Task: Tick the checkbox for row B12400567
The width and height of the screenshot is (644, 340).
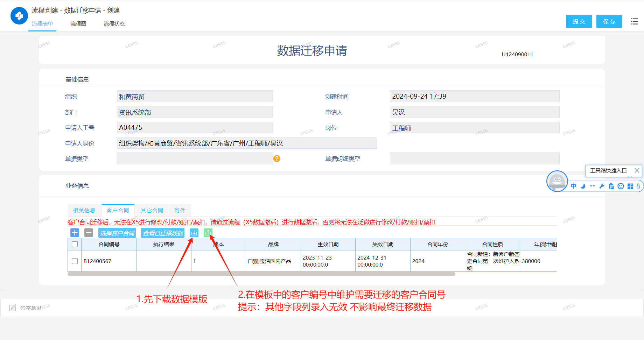Action: pos(75,261)
